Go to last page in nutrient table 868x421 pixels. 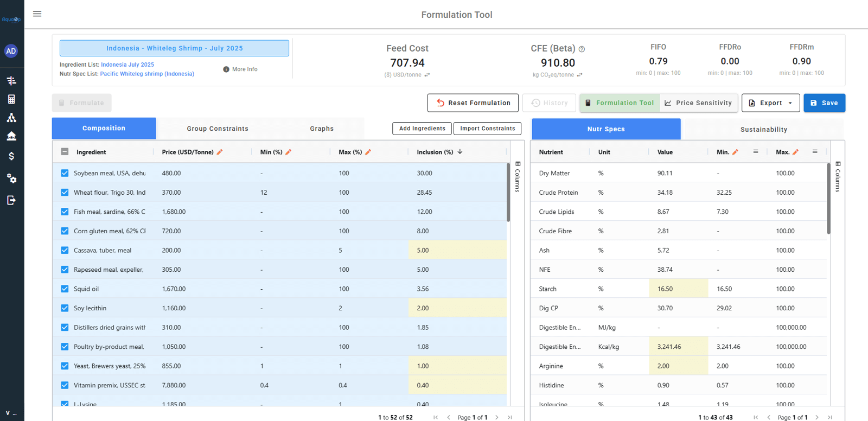pos(830,417)
